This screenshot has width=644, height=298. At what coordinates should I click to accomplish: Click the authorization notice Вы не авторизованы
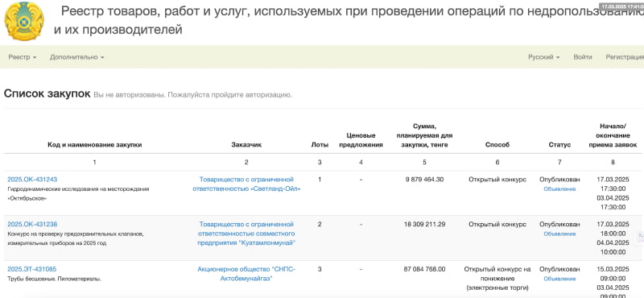(x=192, y=95)
